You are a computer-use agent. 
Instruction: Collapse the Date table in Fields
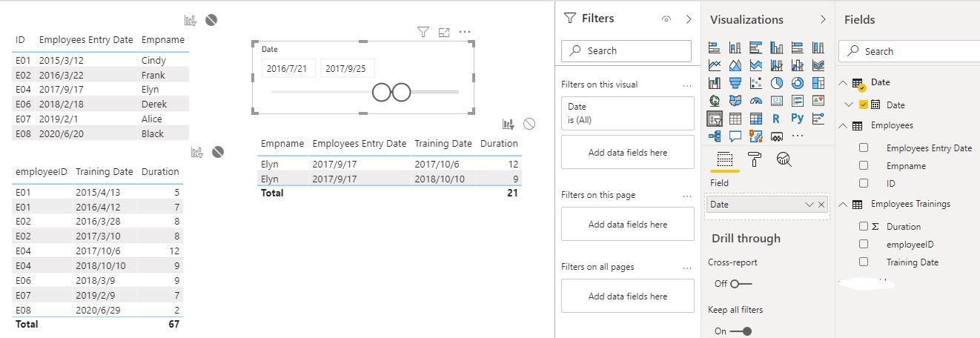click(843, 82)
